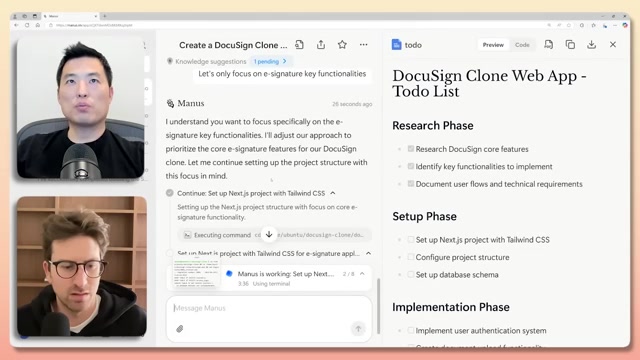Click the scroll-to-bottom down arrow
This screenshot has width=640, height=360.
pyautogui.click(x=269, y=234)
